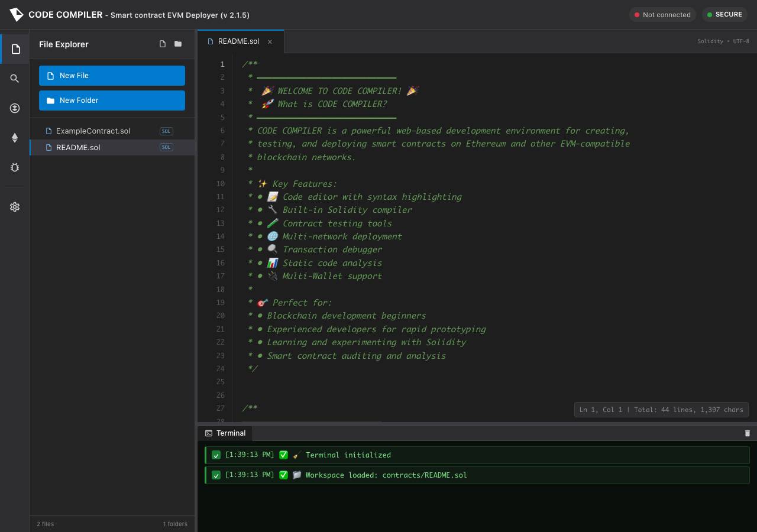
Task: Click the 1 folders count in footer
Action: pyautogui.click(x=175, y=524)
